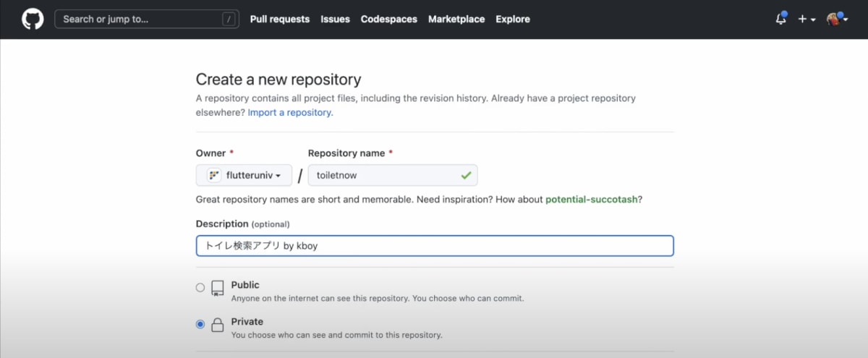This screenshot has height=358, width=868.
Task: Click the slash shortcut key icon
Action: click(x=229, y=20)
